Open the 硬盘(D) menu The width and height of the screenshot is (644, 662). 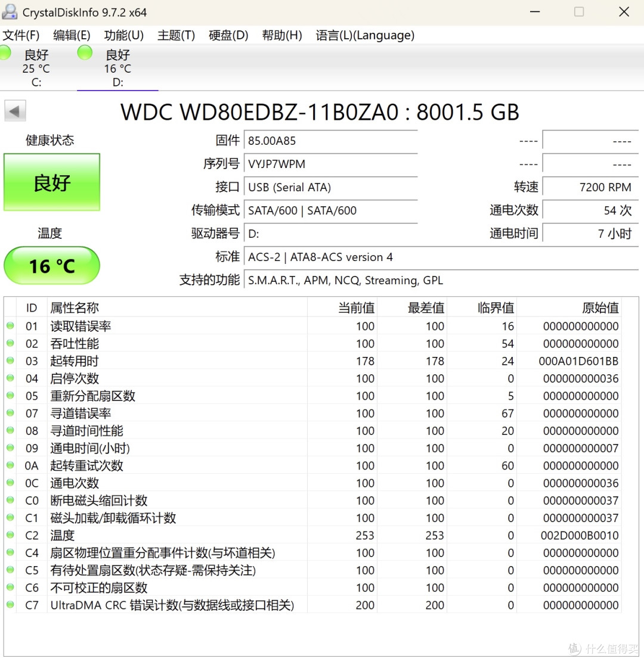[x=228, y=35]
